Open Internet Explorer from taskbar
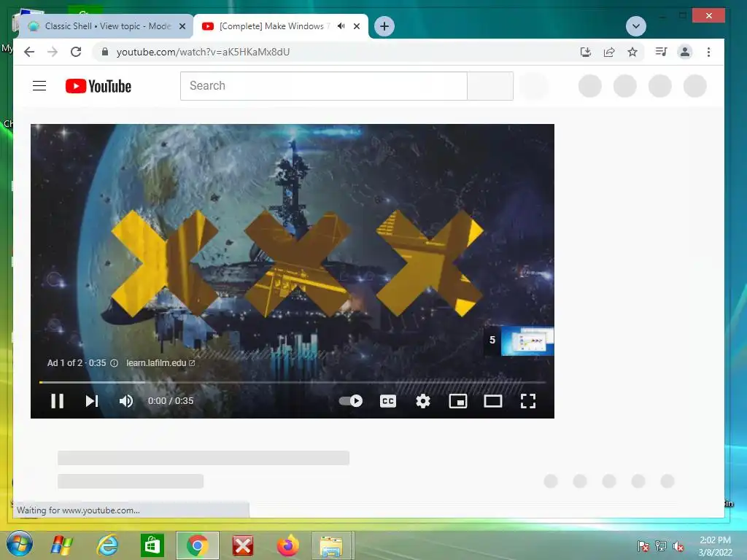Viewport: 747px width, 560px height. click(x=107, y=545)
